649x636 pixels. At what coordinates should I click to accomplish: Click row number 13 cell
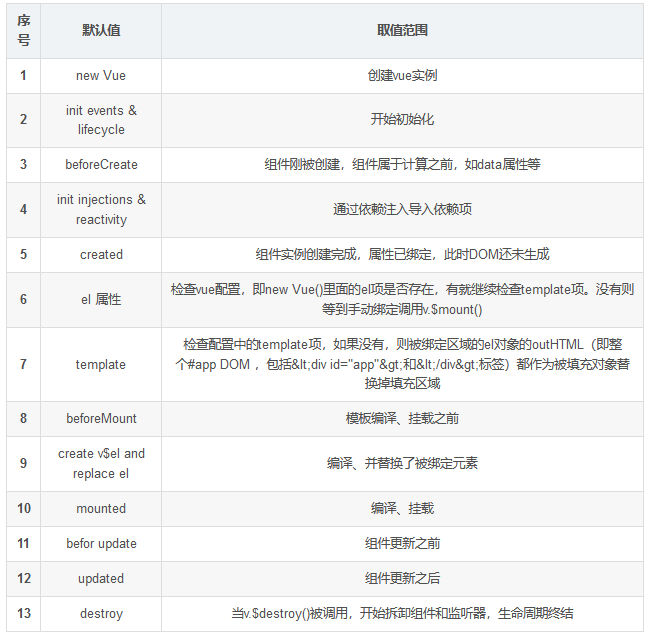[24, 614]
